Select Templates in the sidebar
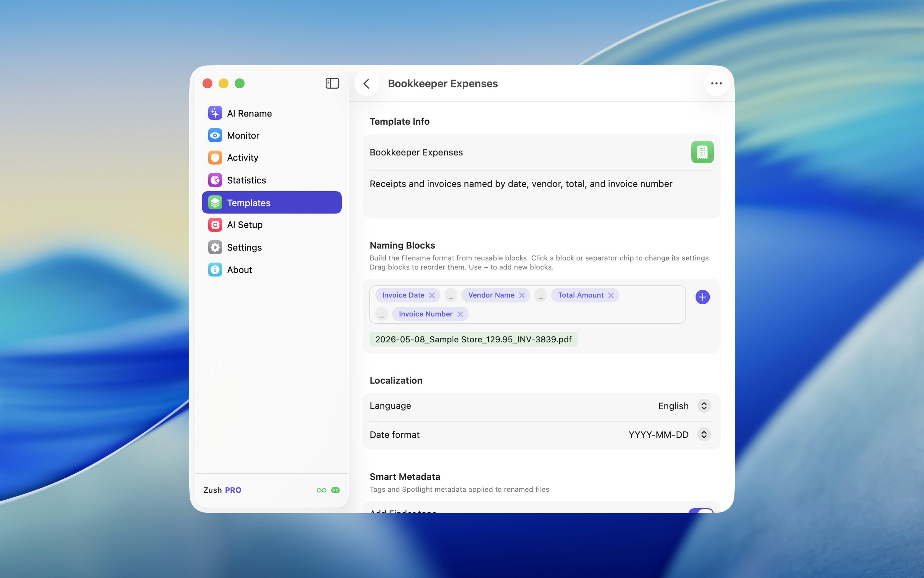Viewport: 924px width, 578px height. [271, 203]
